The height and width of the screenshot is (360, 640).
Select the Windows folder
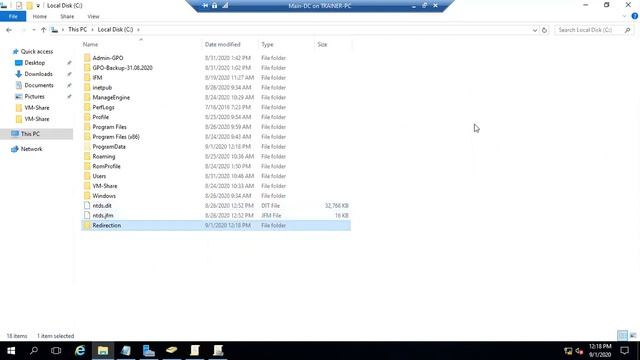tap(104, 196)
